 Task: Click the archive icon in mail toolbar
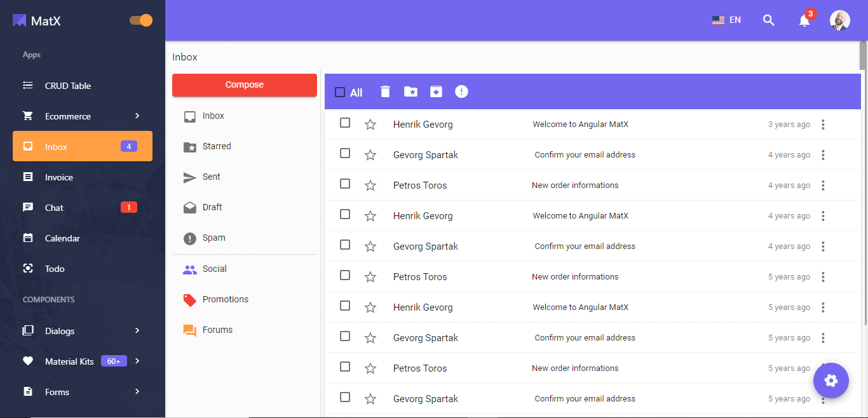[x=436, y=92]
